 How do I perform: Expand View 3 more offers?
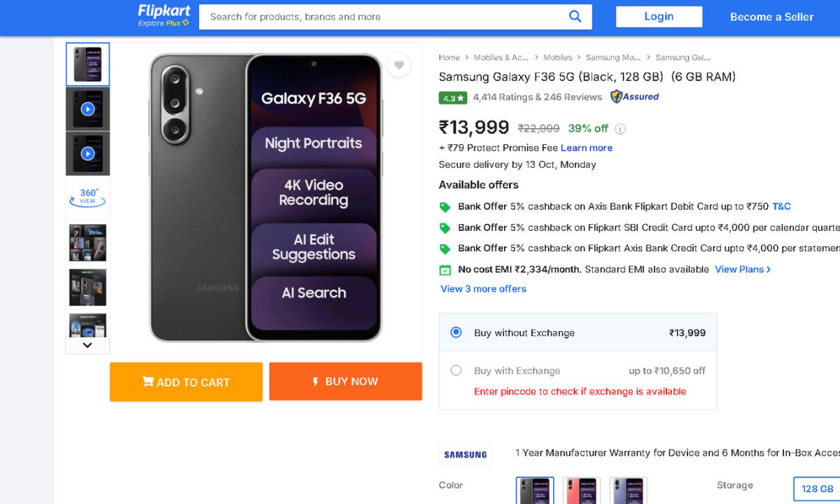(x=483, y=288)
